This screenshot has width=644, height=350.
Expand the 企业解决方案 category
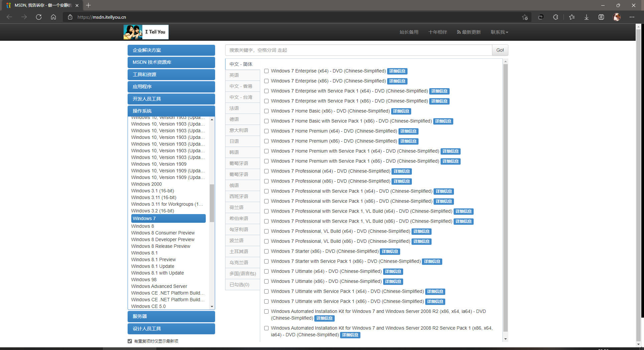tap(171, 50)
